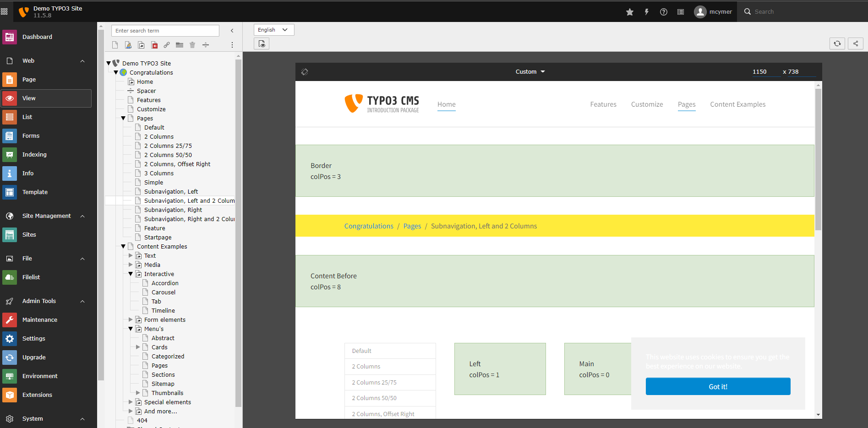
Task: Open the Custom viewport size dropdown
Action: [x=530, y=71]
